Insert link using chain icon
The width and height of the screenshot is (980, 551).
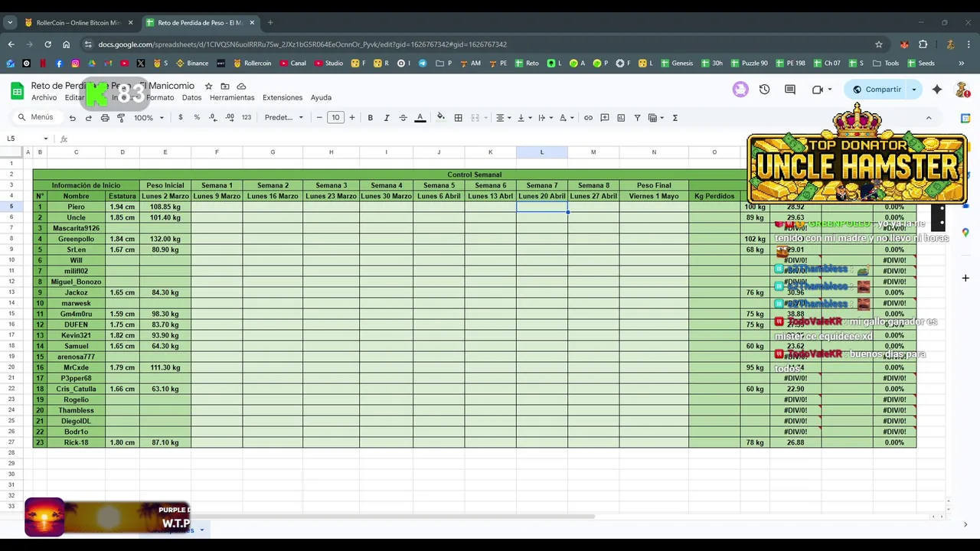[588, 118]
